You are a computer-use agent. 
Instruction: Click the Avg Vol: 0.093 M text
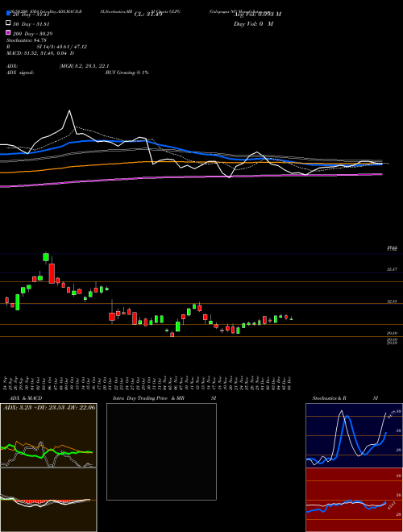point(257,15)
